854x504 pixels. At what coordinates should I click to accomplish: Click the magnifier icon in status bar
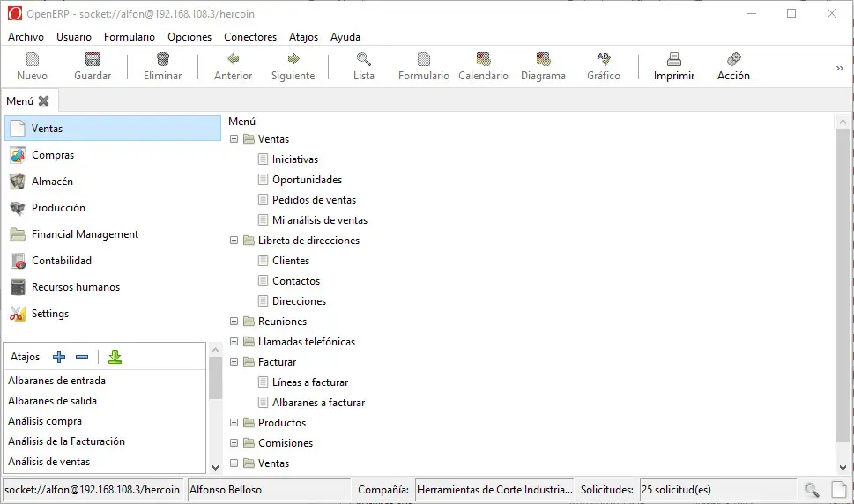coord(812,490)
